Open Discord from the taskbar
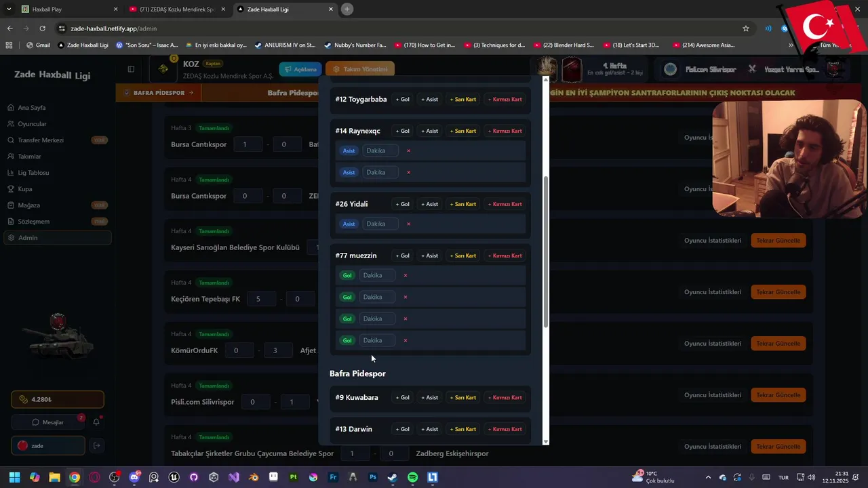The image size is (868, 488). tap(134, 477)
